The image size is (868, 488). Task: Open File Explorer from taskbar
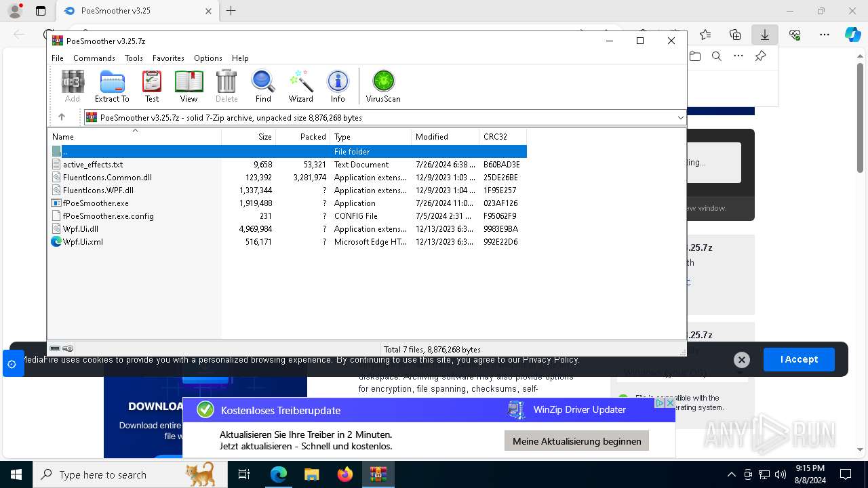coord(311,474)
